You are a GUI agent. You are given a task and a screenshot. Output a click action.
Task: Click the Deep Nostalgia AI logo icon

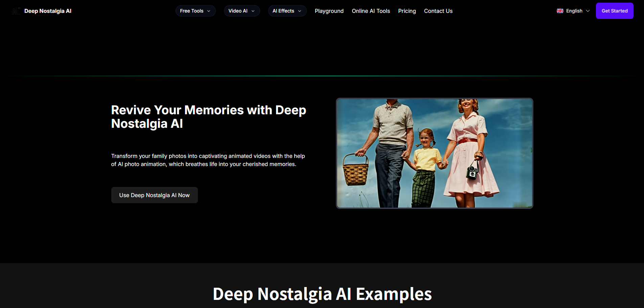[x=16, y=10]
